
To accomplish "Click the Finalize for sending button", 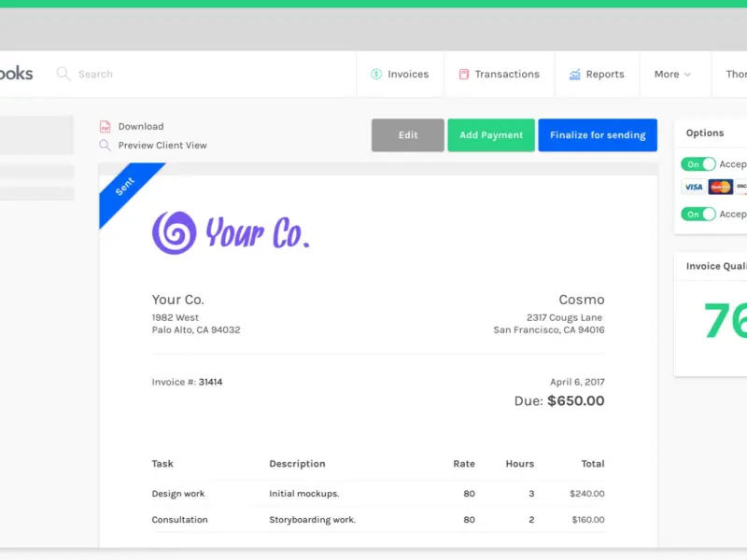I will 598,135.
